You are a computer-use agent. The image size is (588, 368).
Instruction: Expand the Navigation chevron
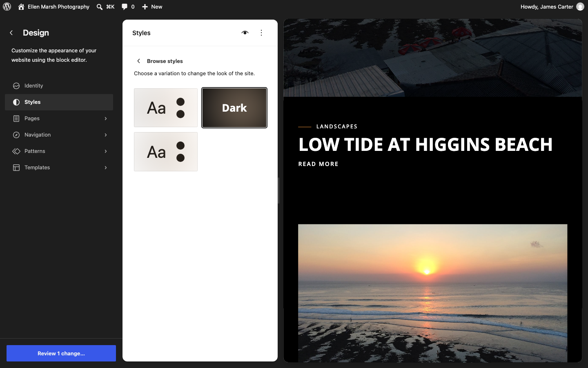106,135
